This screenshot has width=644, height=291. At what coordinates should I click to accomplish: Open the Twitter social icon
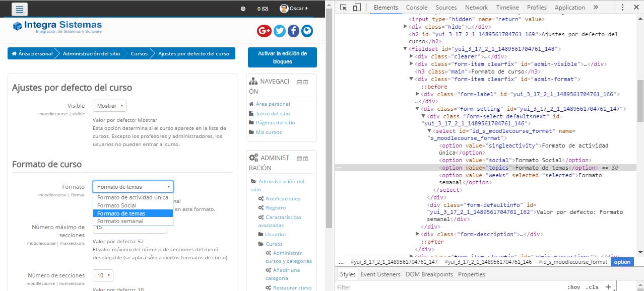pyautogui.click(x=279, y=31)
